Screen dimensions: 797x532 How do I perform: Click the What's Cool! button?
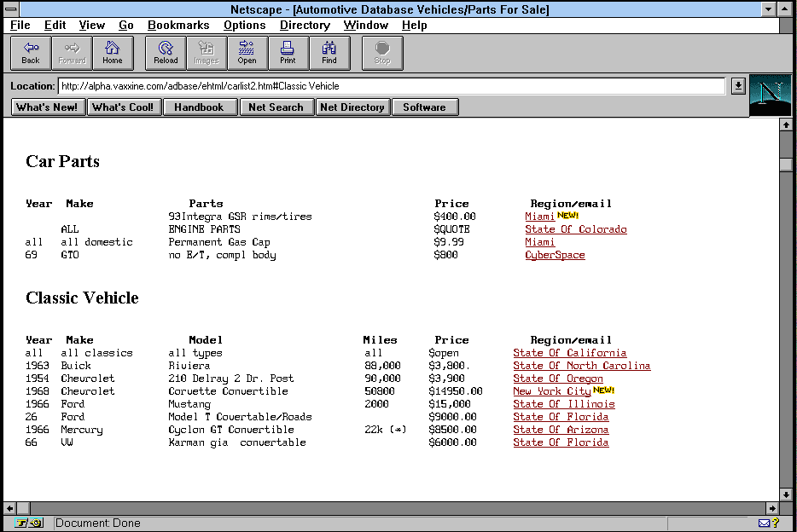tap(123, 107)
